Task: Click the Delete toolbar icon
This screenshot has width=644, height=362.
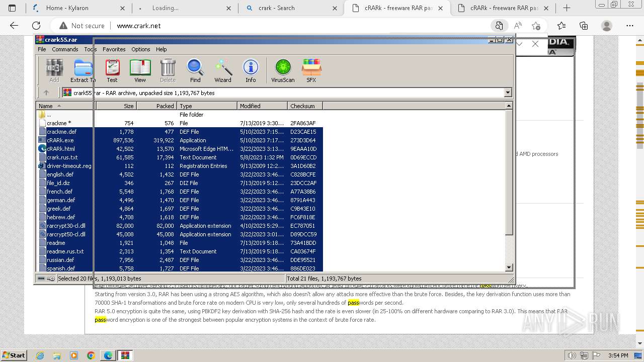Action: [x=168, y=70]
